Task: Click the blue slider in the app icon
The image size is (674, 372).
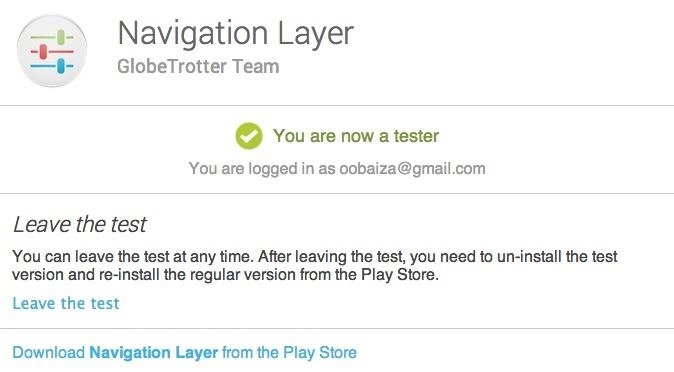Action: [61, 66]
